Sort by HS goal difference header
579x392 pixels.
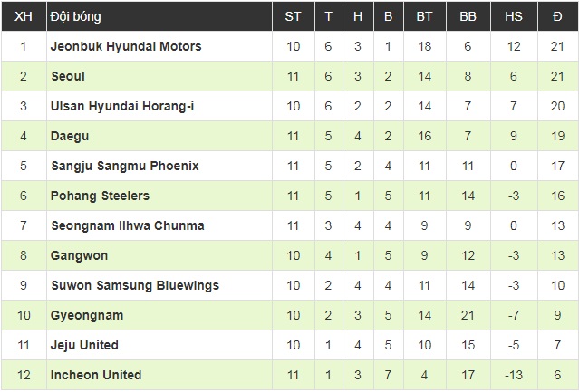[x=513, y=16]
